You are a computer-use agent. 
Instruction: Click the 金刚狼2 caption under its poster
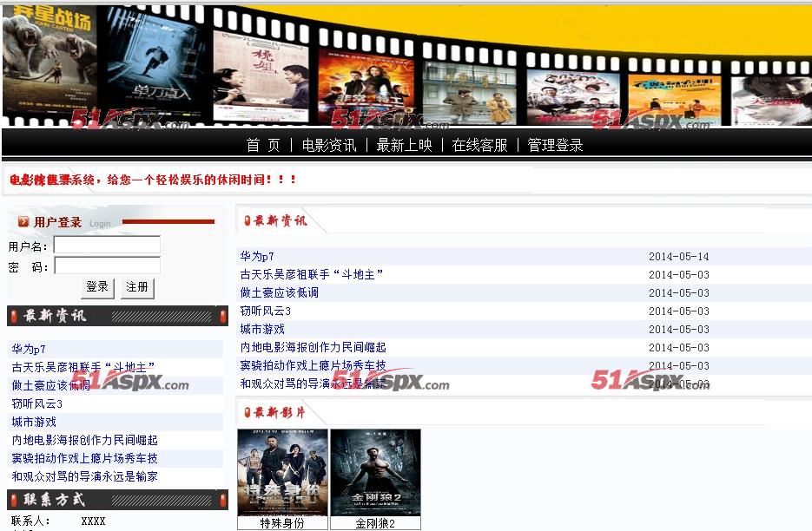[375, 523]
